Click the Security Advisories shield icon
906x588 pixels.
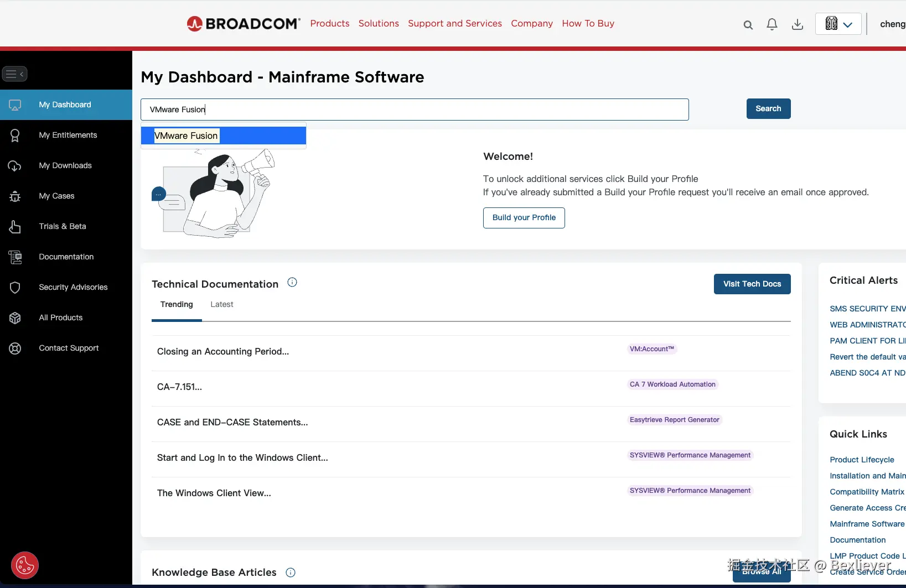tap(15, 287)
